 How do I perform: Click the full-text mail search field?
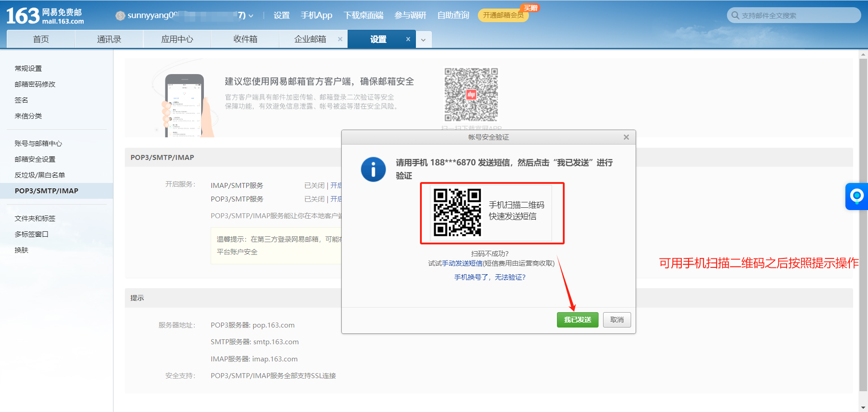[x=794, y=15]
